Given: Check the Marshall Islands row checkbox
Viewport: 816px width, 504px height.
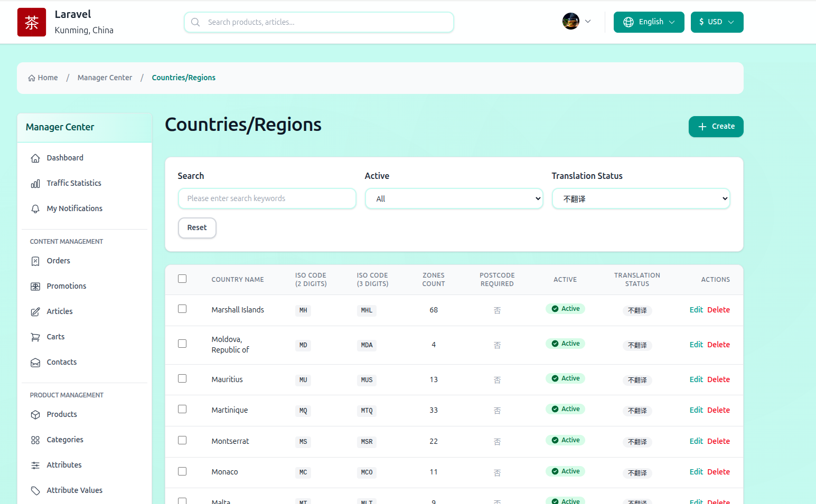Looking at the screenshot, I should tap(182, 309).
